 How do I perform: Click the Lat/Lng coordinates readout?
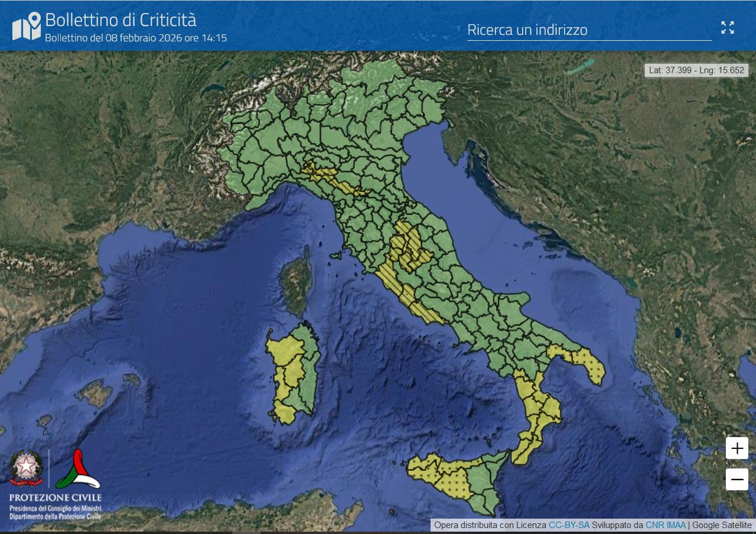pos(696,70)
